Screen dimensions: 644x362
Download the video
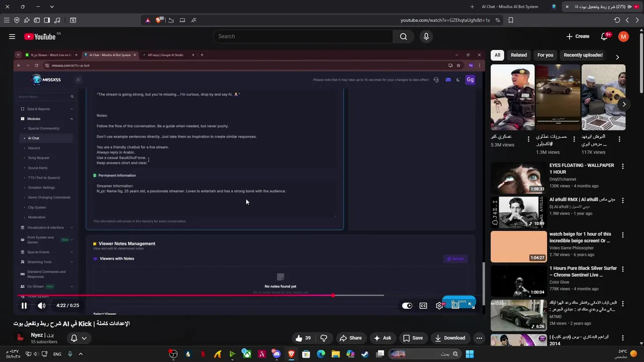(450, 338)
